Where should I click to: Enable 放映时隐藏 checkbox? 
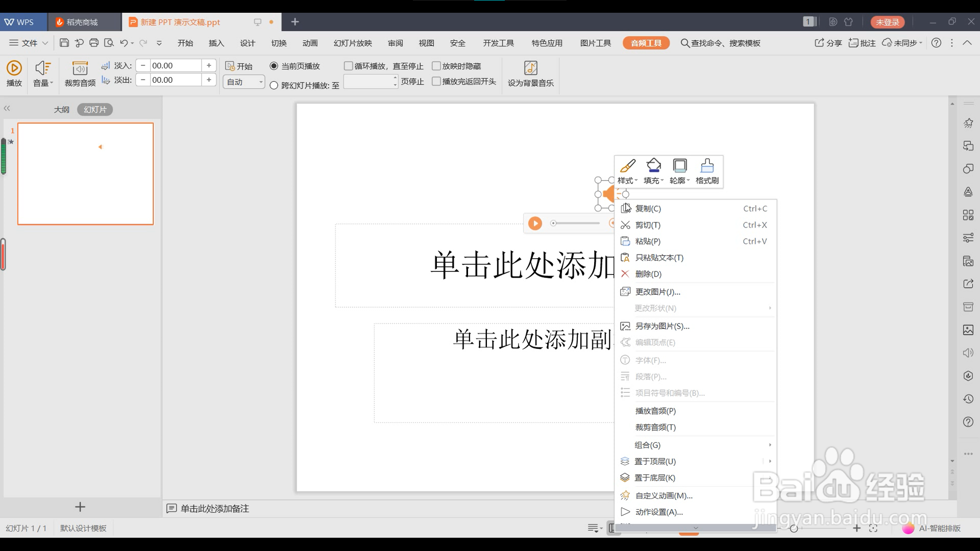436,66
